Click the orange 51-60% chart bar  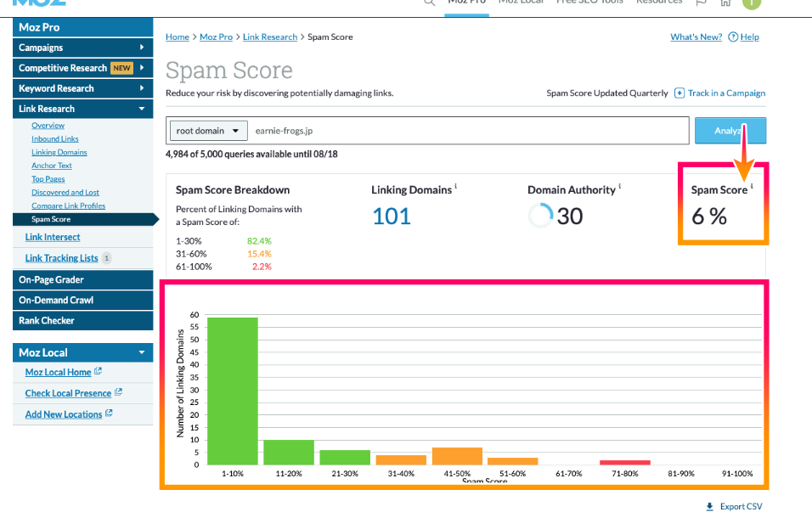point(513,461)
